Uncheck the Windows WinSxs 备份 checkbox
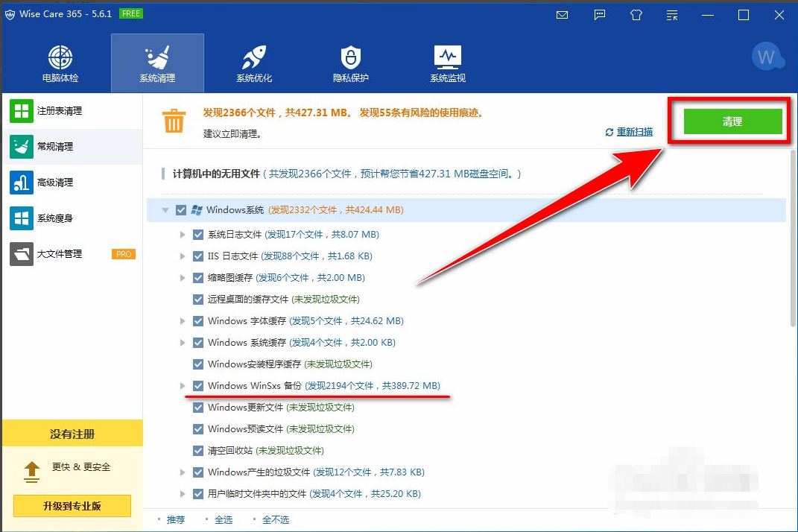This screenshot has height=532, width=798. (x=198, y=386)
